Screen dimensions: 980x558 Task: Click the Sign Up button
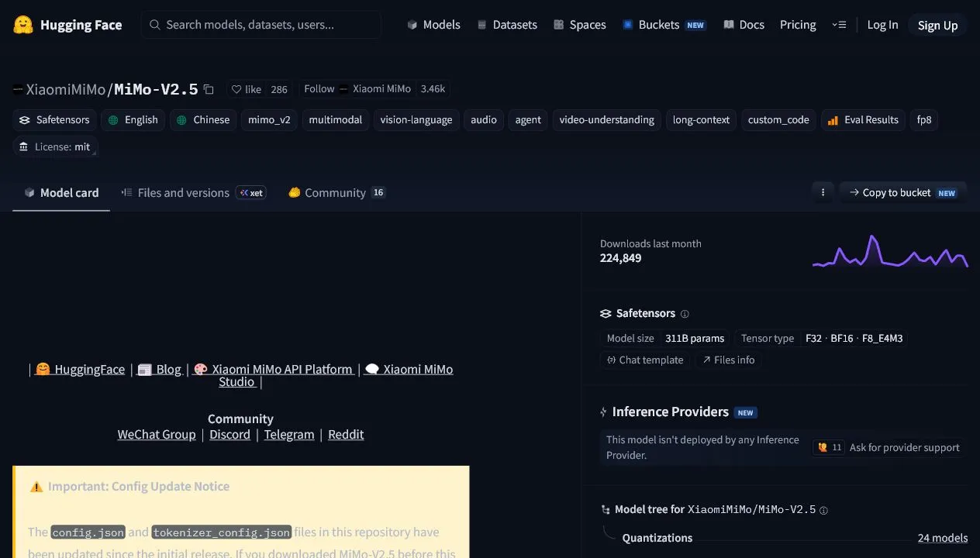[937, 25]
